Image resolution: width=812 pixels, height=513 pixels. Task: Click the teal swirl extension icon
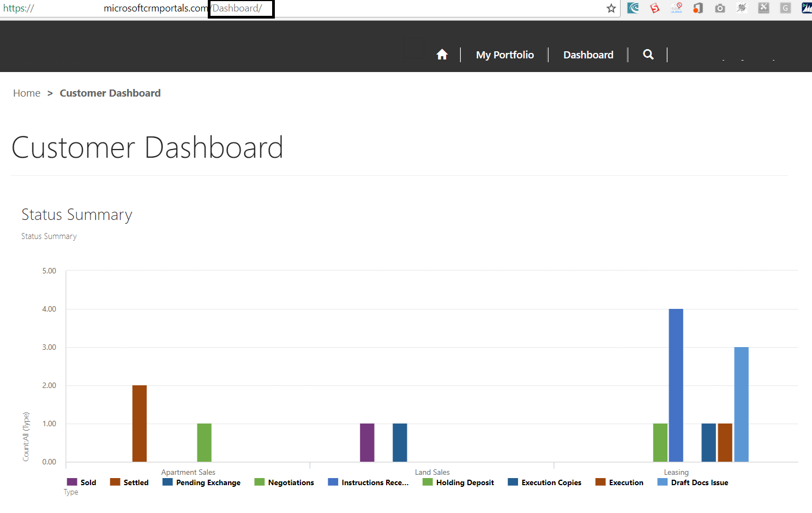pyautogui.click(x=633, y=8)
